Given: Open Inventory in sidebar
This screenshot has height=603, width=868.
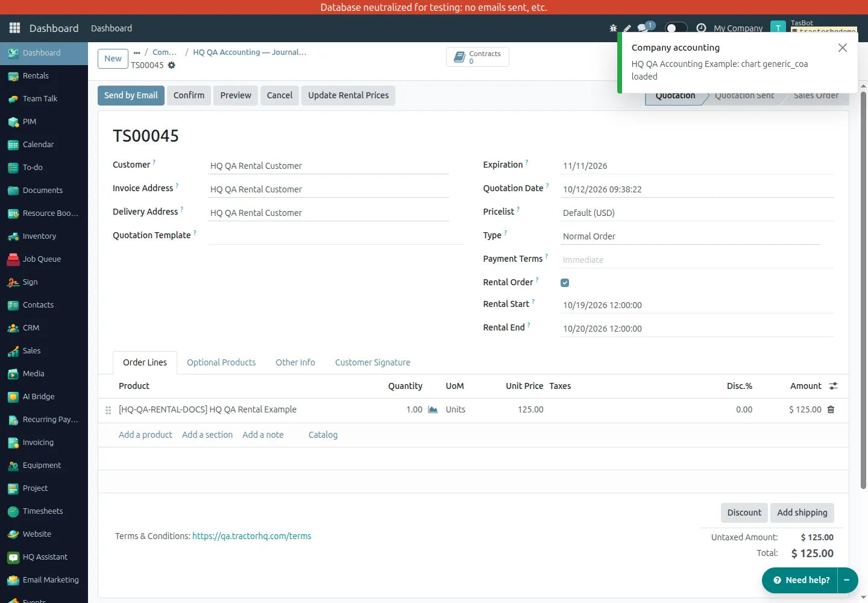Looking at the screenshot, I should pos(44,236).
